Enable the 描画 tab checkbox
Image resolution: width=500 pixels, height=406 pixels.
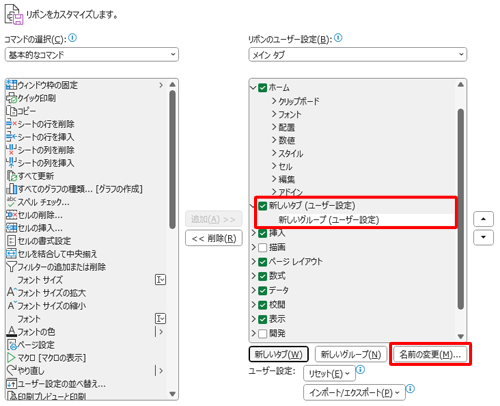(263, 247)
